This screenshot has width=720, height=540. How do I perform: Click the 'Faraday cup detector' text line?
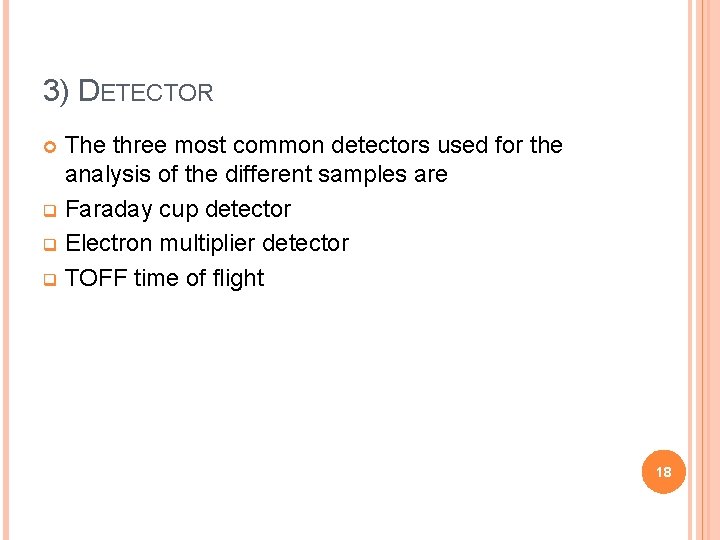click(178, 210)
